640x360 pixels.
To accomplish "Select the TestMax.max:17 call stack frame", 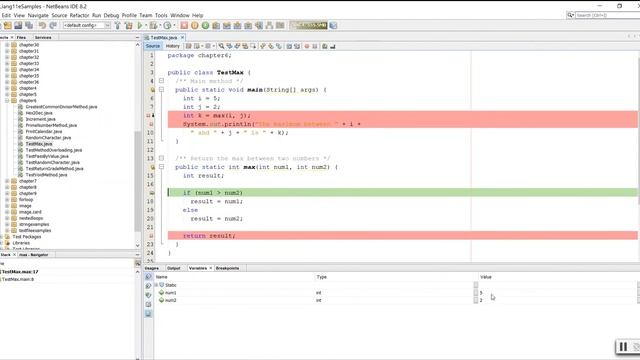I will (x=19, y=271).
